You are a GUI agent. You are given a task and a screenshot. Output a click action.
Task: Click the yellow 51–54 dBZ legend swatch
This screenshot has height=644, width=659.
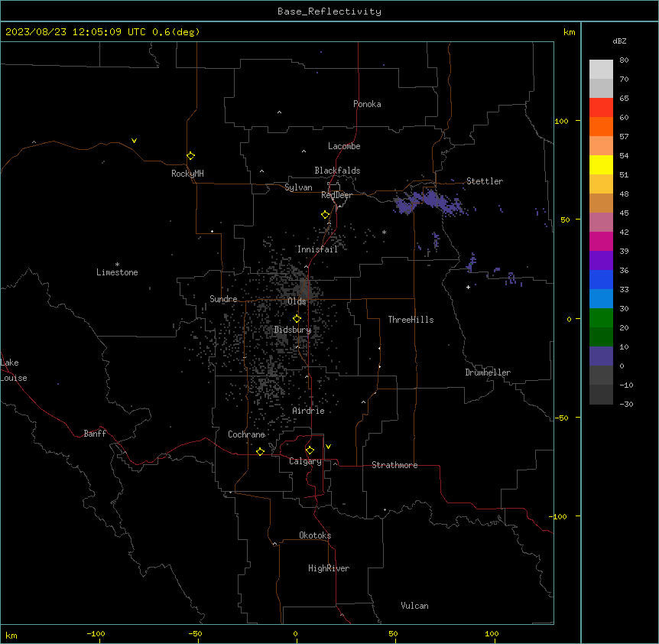point(601,164)
